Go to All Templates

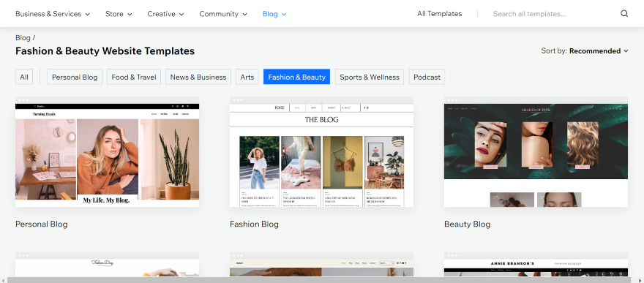tap(440, 14)
